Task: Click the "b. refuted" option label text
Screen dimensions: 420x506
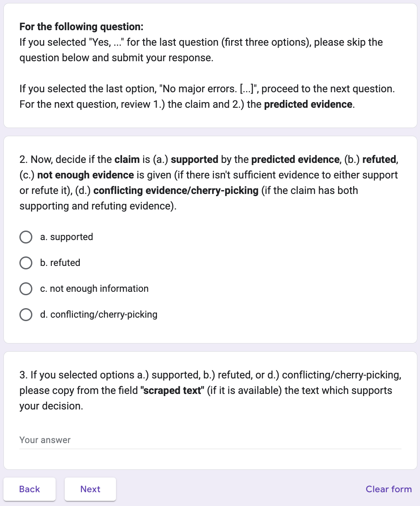Action: point(60,263)
